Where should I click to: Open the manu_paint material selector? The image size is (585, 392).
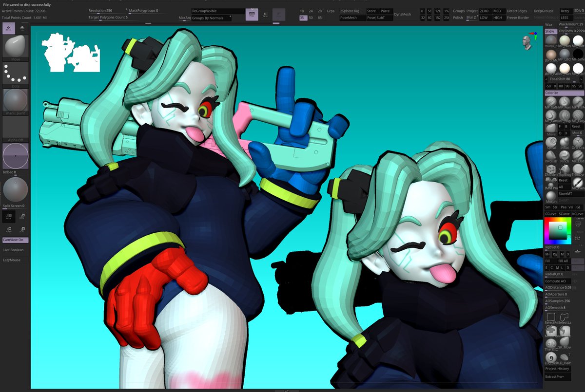coord(16,102)
